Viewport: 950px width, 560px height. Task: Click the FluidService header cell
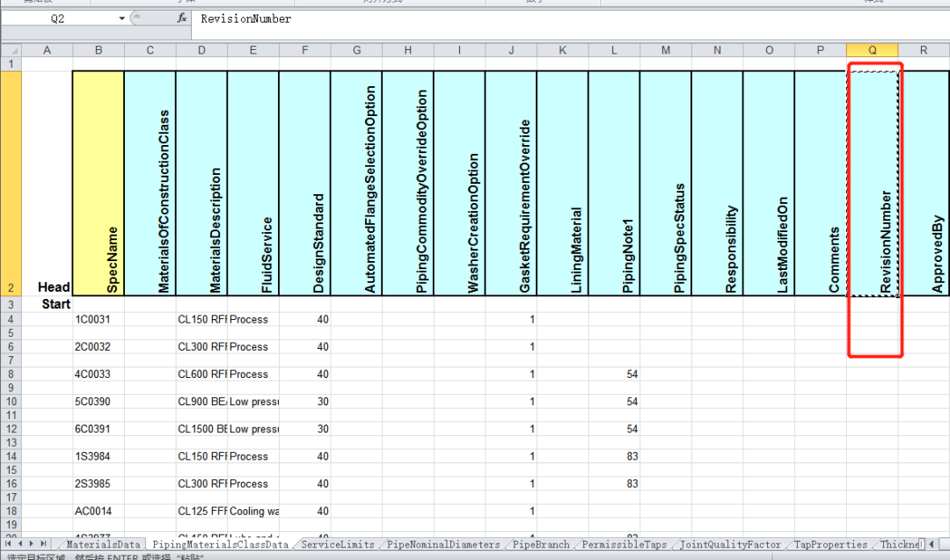[253, 184]
